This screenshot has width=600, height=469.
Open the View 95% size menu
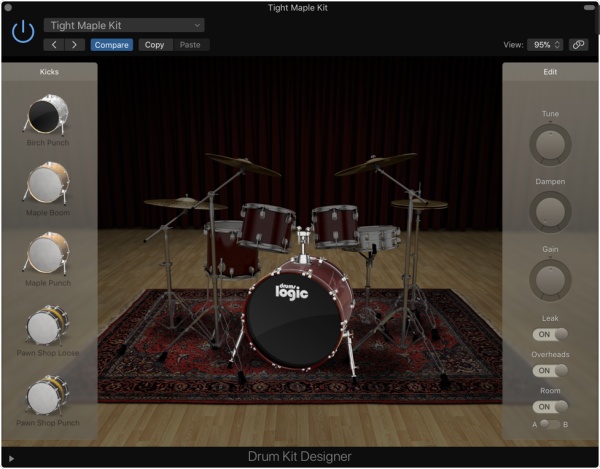[545, 45]
